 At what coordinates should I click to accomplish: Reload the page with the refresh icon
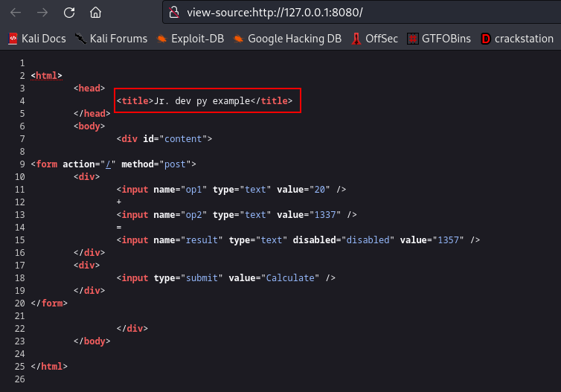69,13
